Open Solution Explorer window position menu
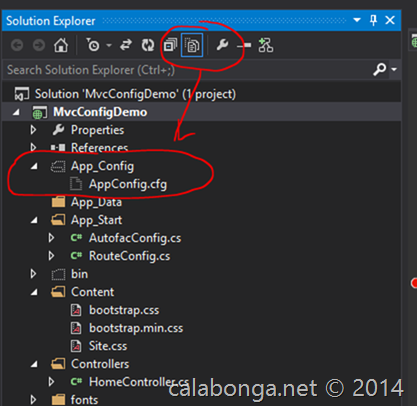The width and height of the screenshot is (417, 406). pyautogui.click(x=357, y=20)
